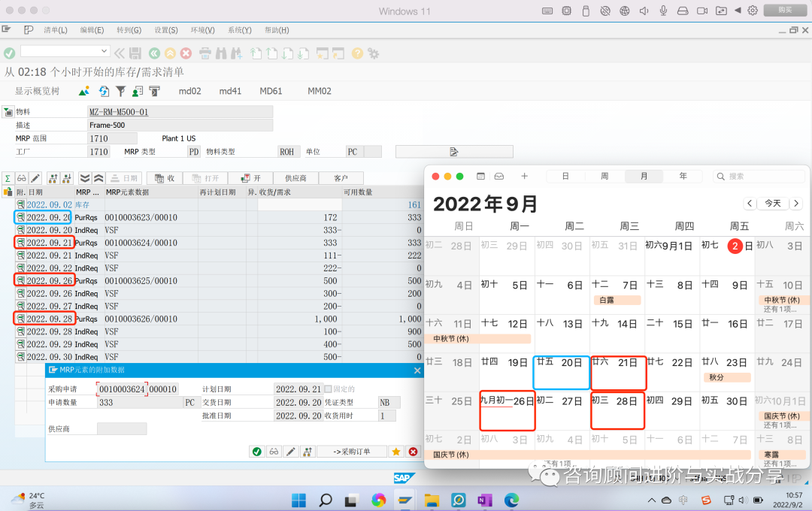The height and width of the screenshot is (511, 812).
Task: Toggle the calendars list icon in Calendar
Action: tap(480, 177)
